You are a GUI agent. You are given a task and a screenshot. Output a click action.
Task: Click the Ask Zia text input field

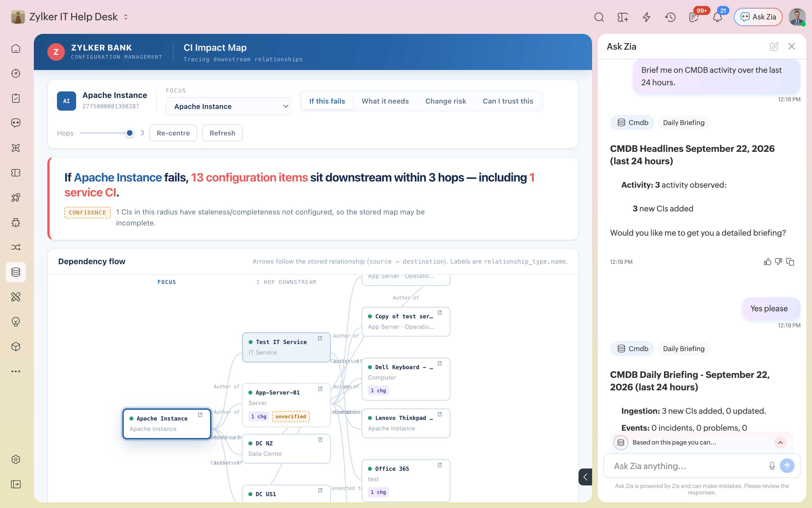pos(688,466)
